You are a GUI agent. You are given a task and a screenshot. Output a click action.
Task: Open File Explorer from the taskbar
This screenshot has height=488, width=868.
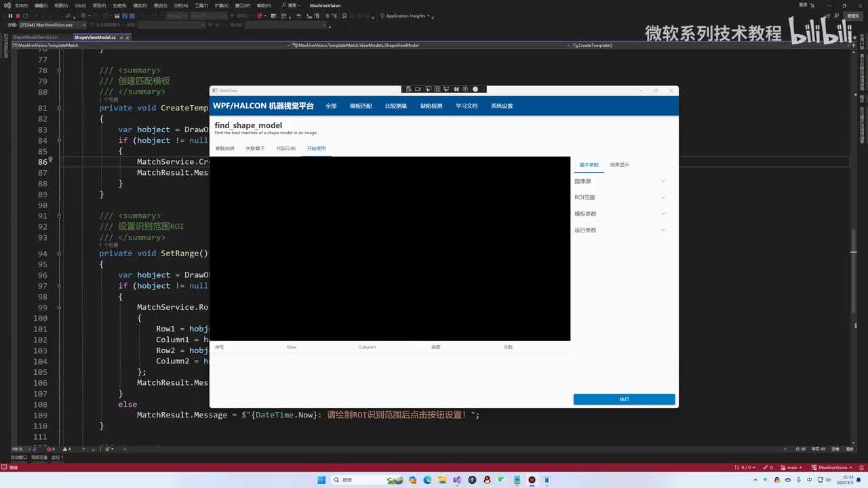coord(442,480)
